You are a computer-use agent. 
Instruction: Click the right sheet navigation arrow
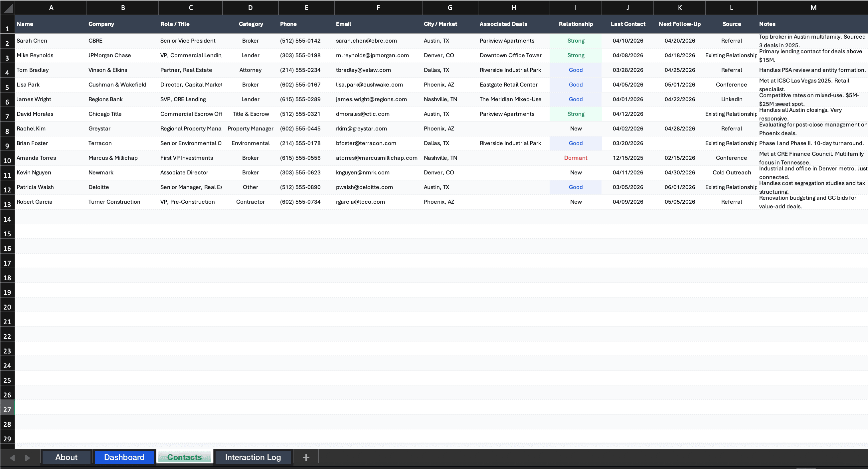point(28,457)
